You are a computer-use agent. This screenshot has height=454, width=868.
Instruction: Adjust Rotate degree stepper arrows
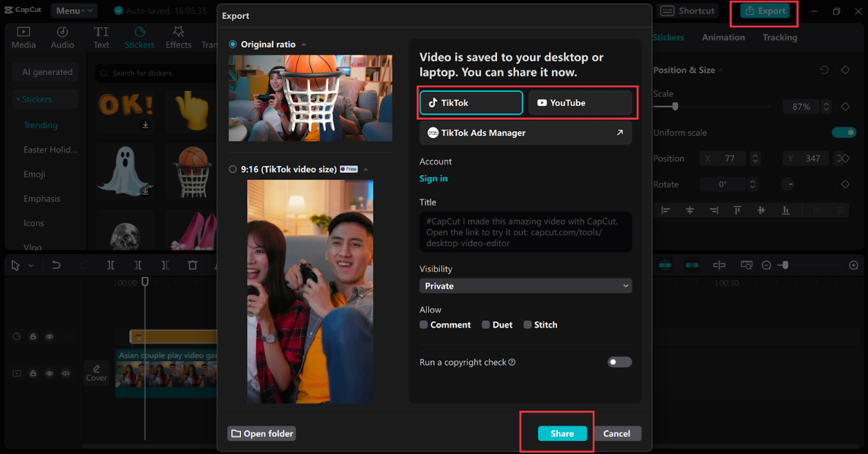click(x=753, y=184)
